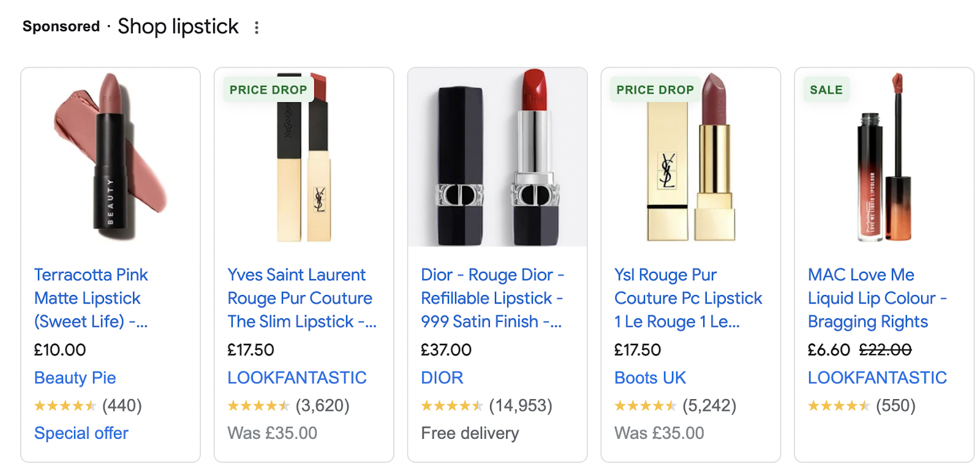Screen dimensions: 980x475
Task: Open Dior Rouge Dior Refillable Lipstick link
Action: [492, 298]
